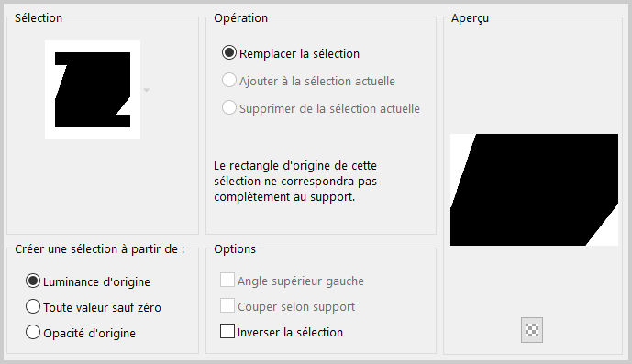Click the Options group heading
632x364 pixels.
click(235, 249)
